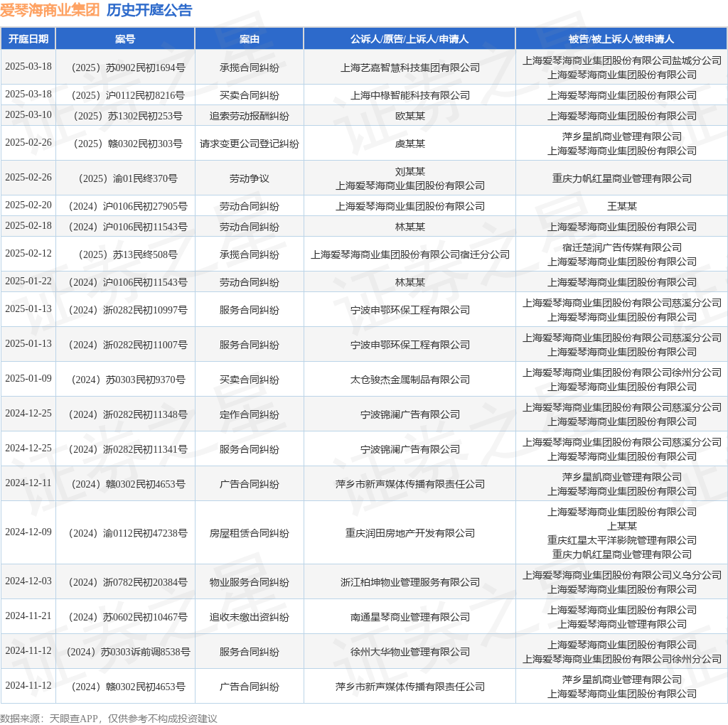Image resolution: width=728 pixels, height=725 pixels.
Task: Click date cell 2024-12-09
Action: coord(28,532)
